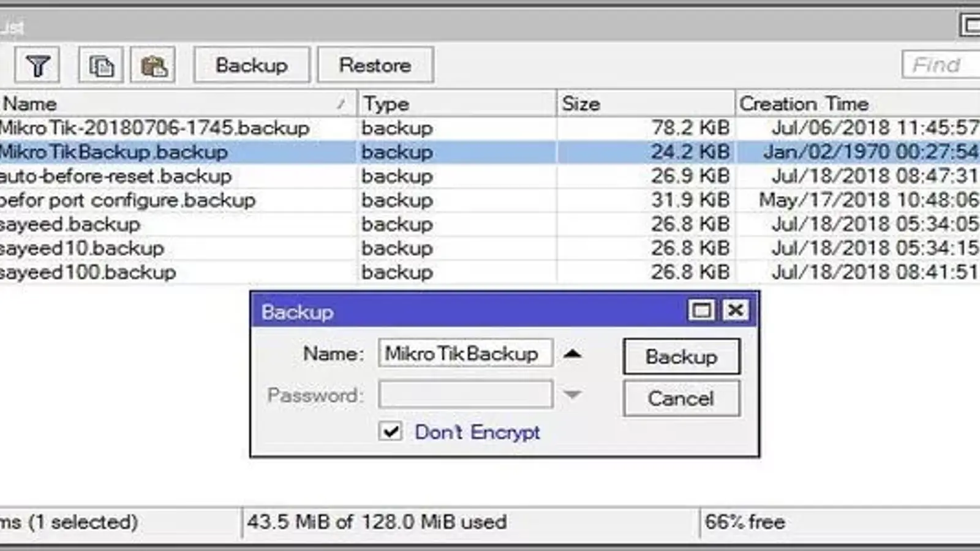Sort list by Name column

point(171,104)
